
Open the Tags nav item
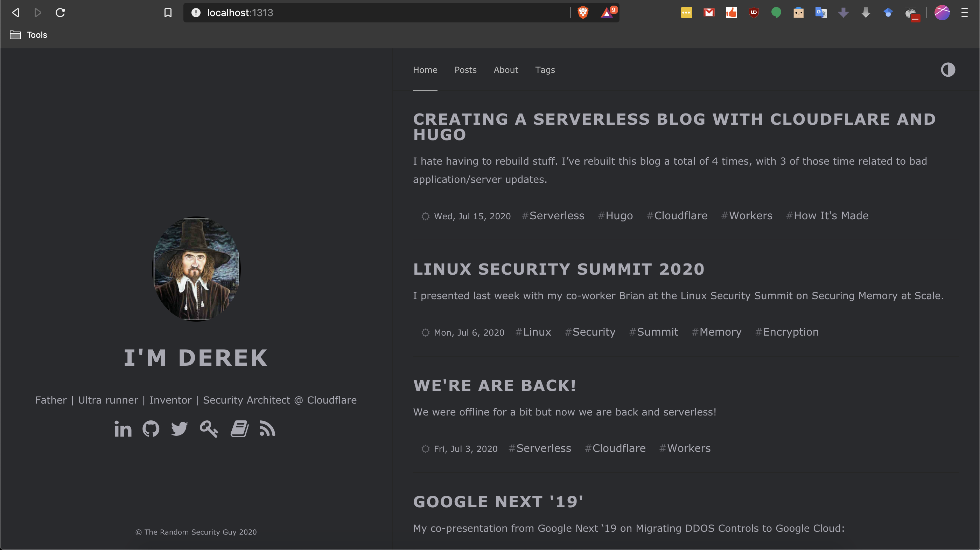[545, 70]
